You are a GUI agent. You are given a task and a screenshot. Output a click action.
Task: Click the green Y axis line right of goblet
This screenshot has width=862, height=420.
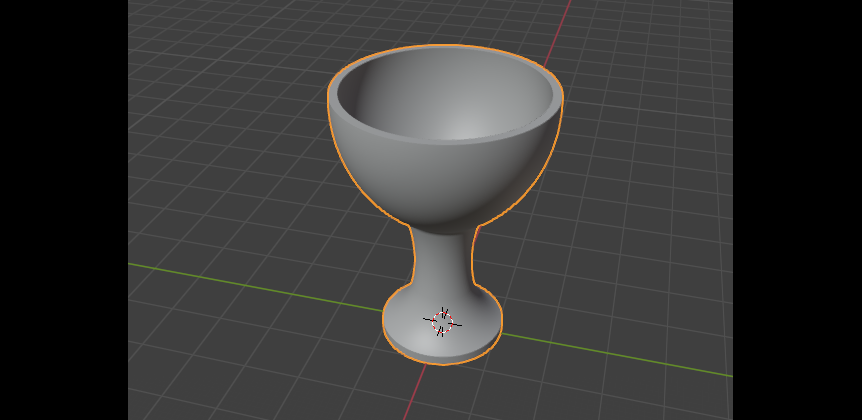pyautogui.click(x=616, y=355)
